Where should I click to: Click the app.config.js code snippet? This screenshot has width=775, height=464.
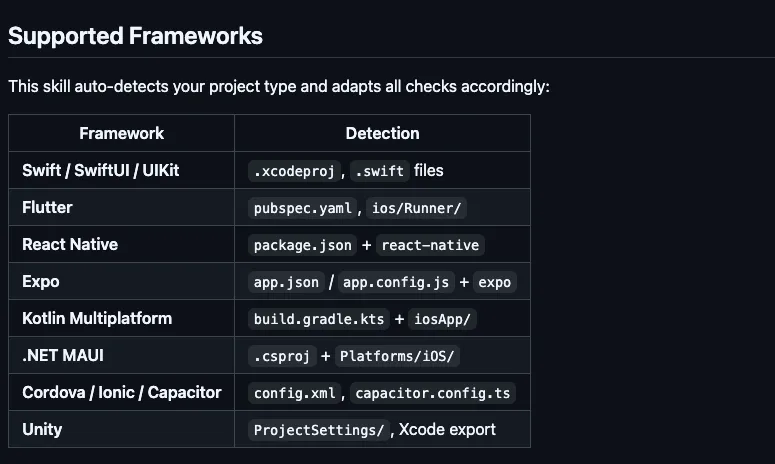(x=395, y=282)
